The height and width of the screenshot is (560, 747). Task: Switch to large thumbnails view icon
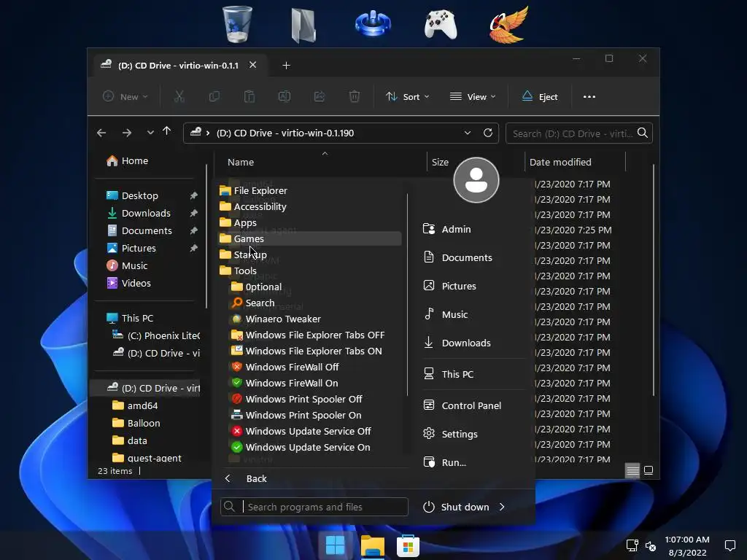(649, 470)
